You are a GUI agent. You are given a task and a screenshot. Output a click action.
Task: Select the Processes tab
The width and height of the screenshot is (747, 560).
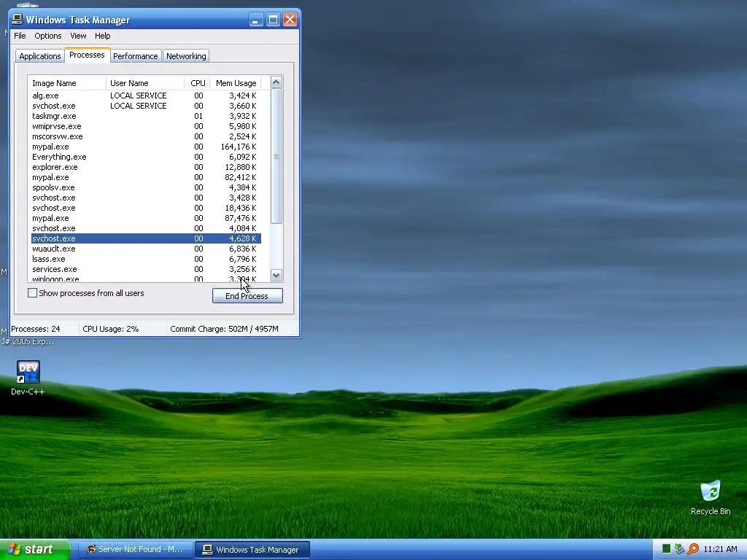point(87,55)
